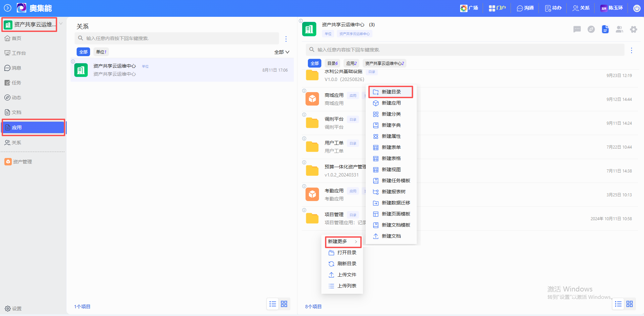Open the chat message icon in right panel header

tap(577, 29)
